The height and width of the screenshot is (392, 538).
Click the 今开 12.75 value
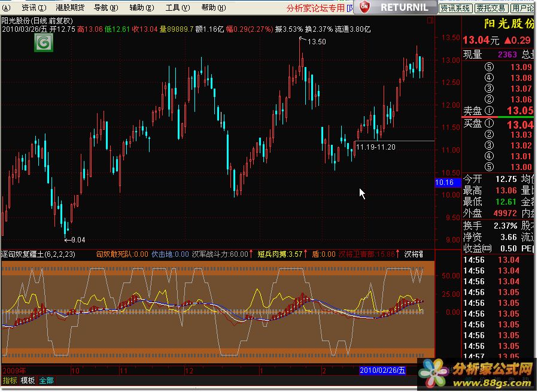pos(506,179)
